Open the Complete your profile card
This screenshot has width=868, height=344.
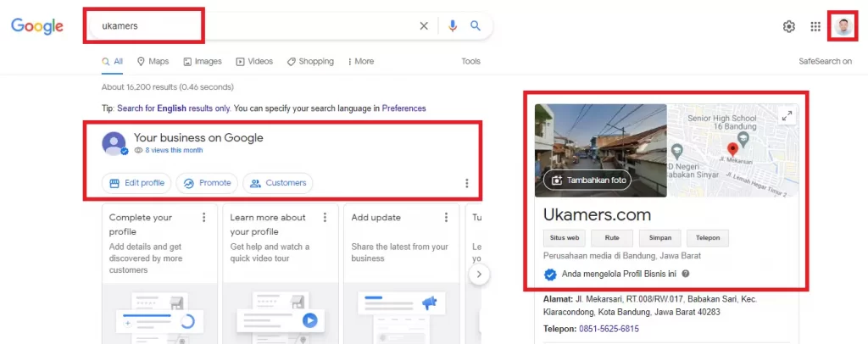pyautogui.click(x=159, y=274)
